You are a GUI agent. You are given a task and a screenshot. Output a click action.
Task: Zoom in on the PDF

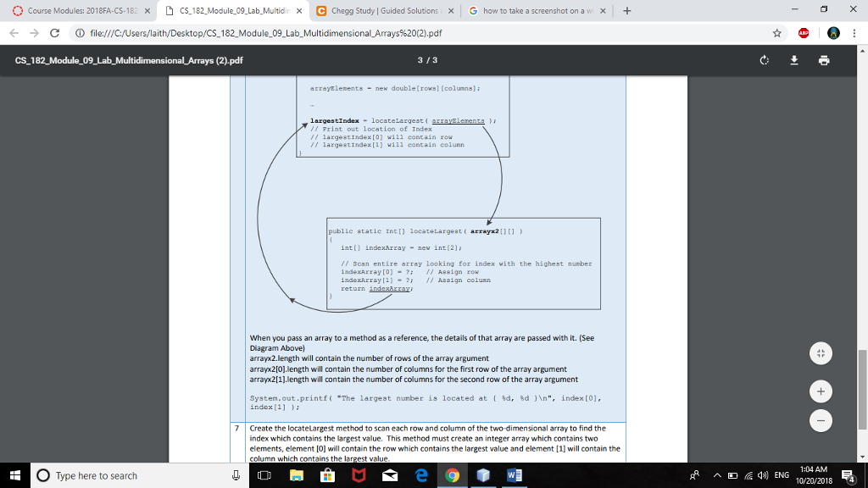821,391
